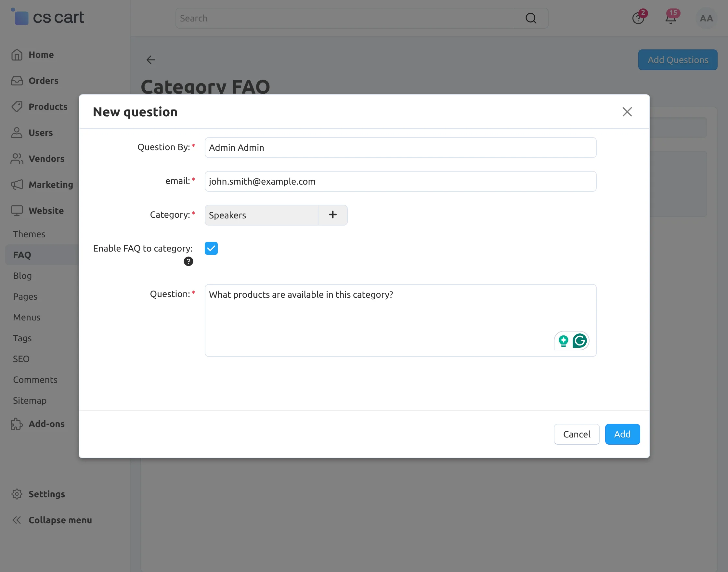Image resolution: width=728 pixels, height=572 pixels.
Task: Click the Settings label in sidebar
Action: [46, 494]
